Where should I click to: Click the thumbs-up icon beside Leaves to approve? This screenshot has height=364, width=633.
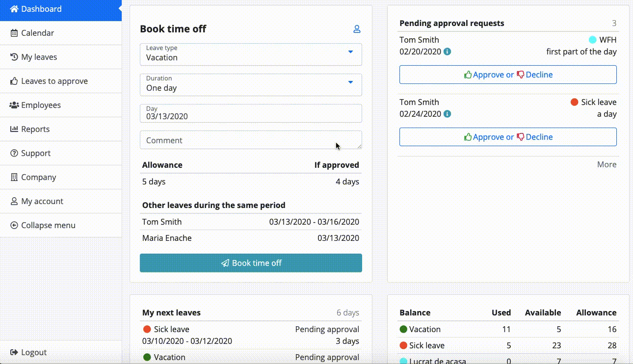[x=14, y=81]
